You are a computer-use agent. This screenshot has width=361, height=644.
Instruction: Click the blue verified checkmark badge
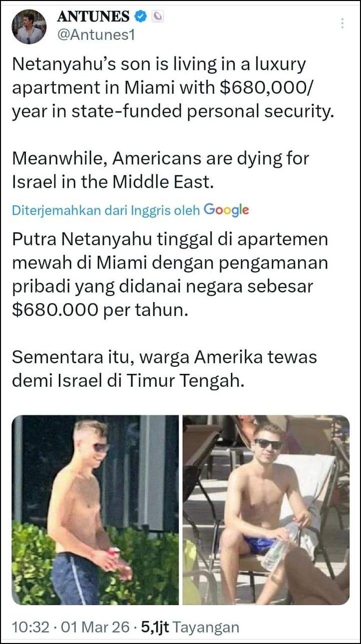141,16
